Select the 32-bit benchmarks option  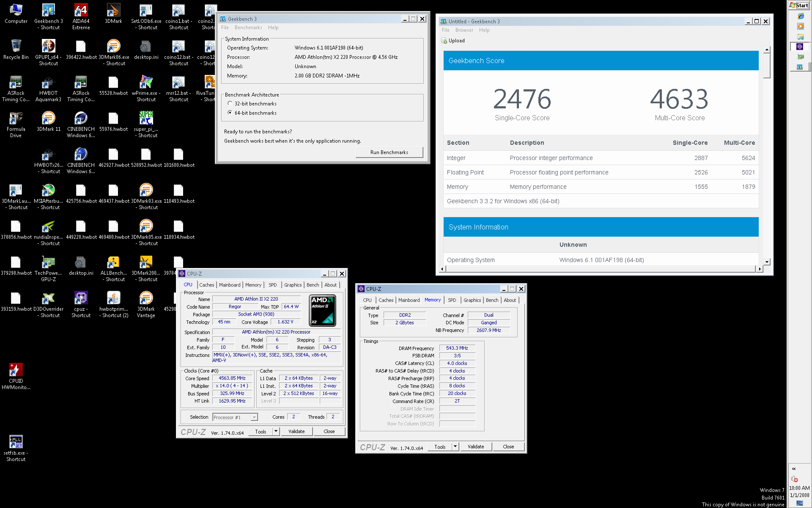click(x=230, y=103)
